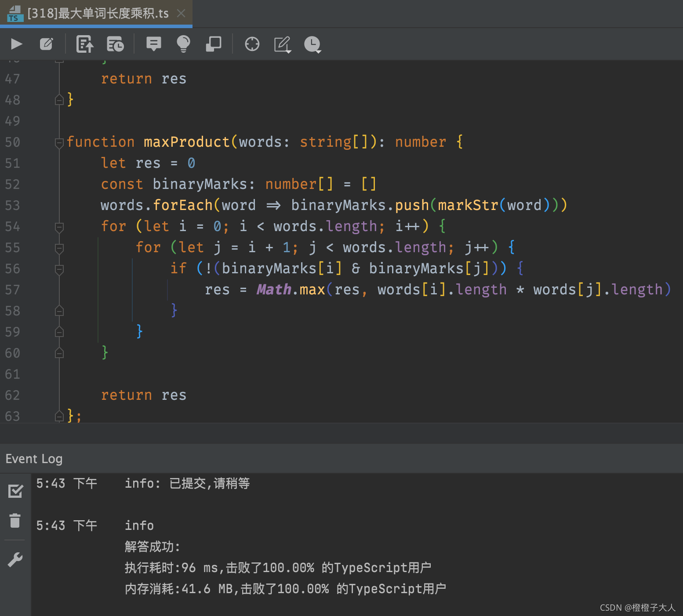Click 'string[]' type annotation on line 50
This screenshot has height=616, width=683.
(x=334, y=142)
